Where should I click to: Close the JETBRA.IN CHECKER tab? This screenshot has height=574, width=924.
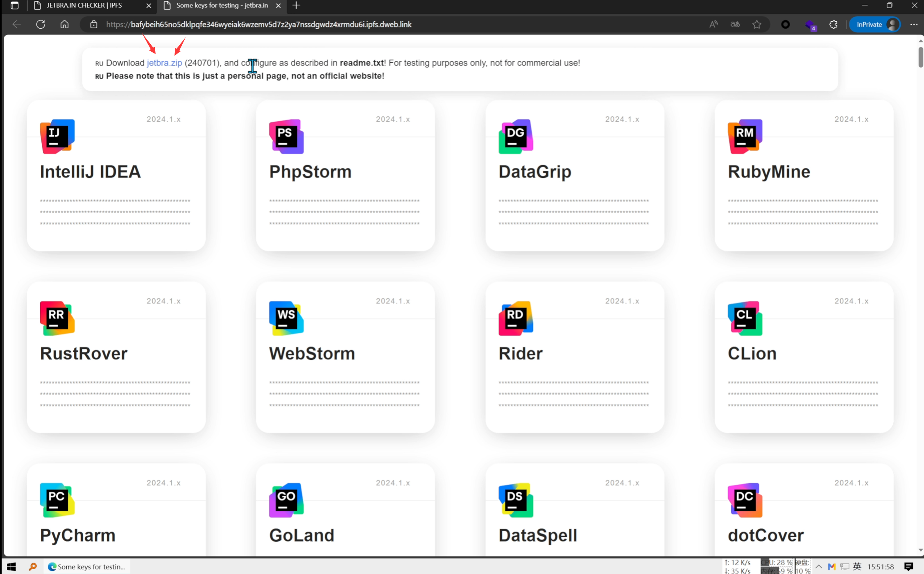tap(149, 5)
